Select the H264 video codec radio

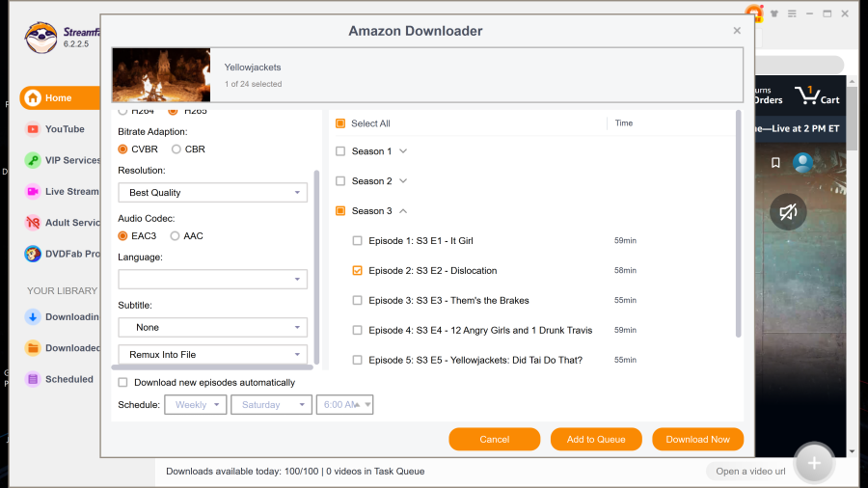pyautogui.click(x=122, y=111)
